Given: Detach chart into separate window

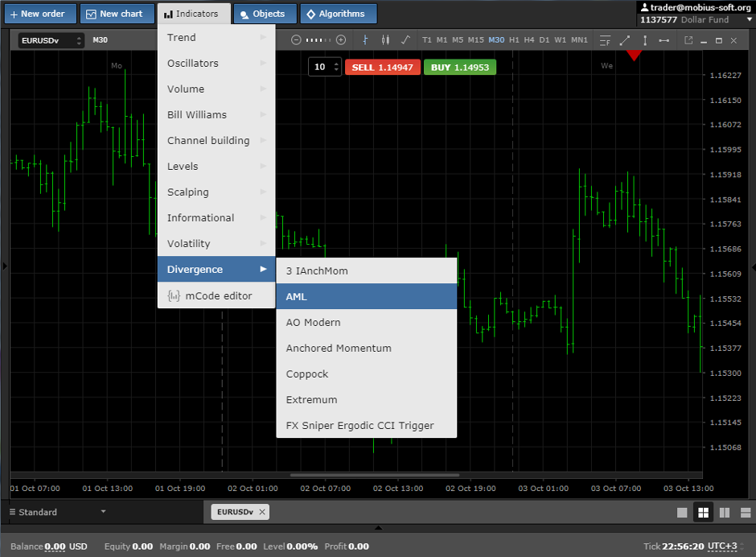Looking at the screenshot, I should 688,40.
